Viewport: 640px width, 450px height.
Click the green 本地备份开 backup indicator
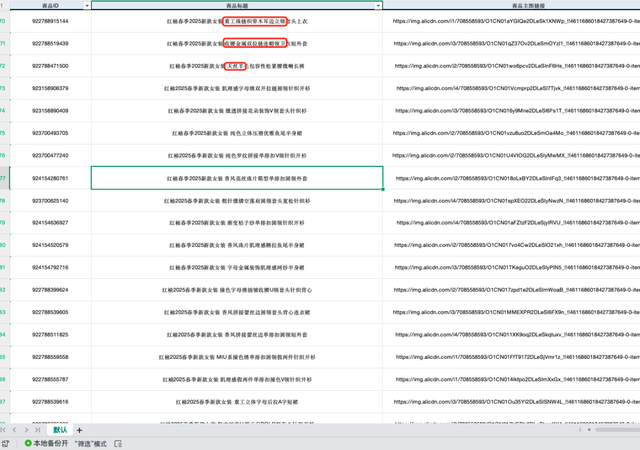pos(46,443)
